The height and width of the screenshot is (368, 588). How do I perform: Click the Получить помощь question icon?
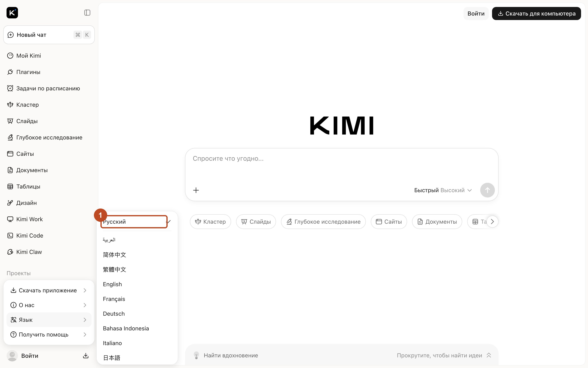14,335
